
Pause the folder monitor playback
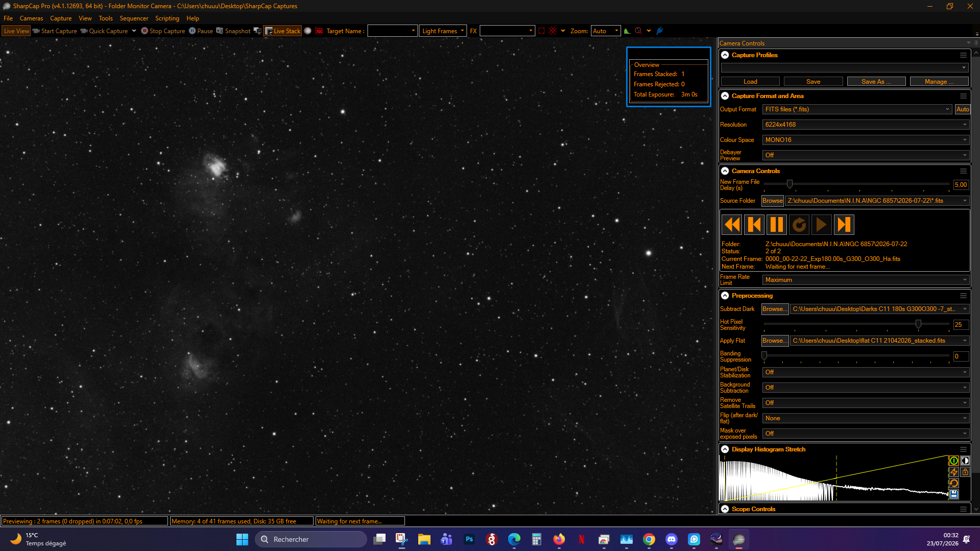click(x=776, y=225)
